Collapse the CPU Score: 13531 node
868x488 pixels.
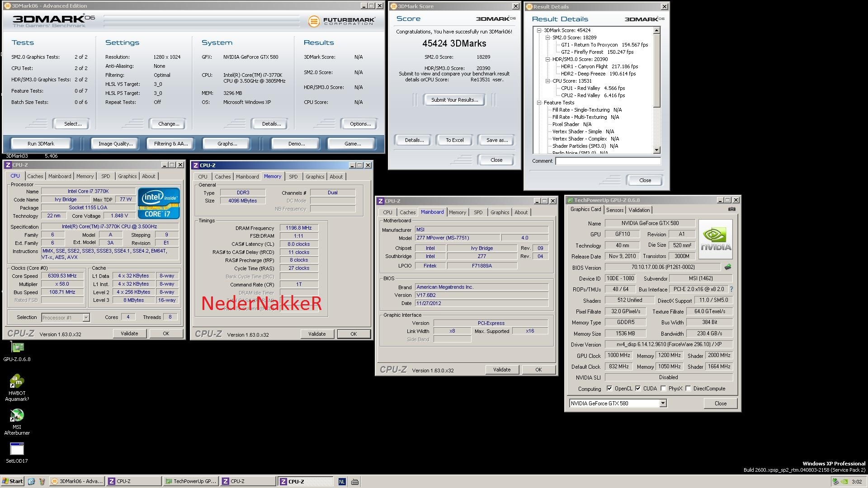coord(547,81)
